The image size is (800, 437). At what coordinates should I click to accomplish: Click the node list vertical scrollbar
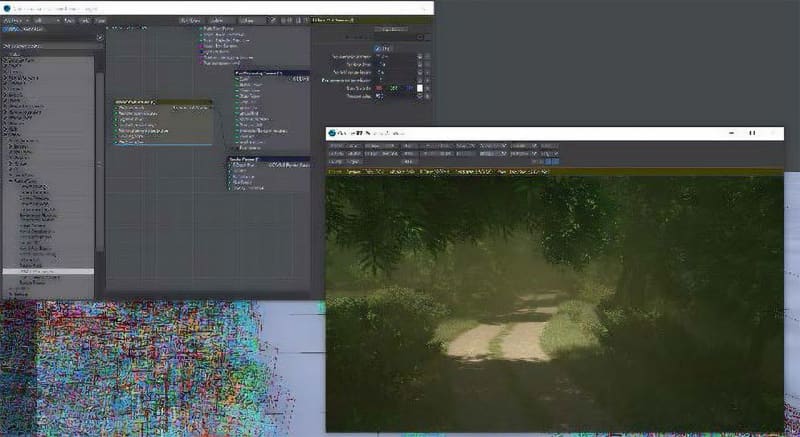[99, 150]
